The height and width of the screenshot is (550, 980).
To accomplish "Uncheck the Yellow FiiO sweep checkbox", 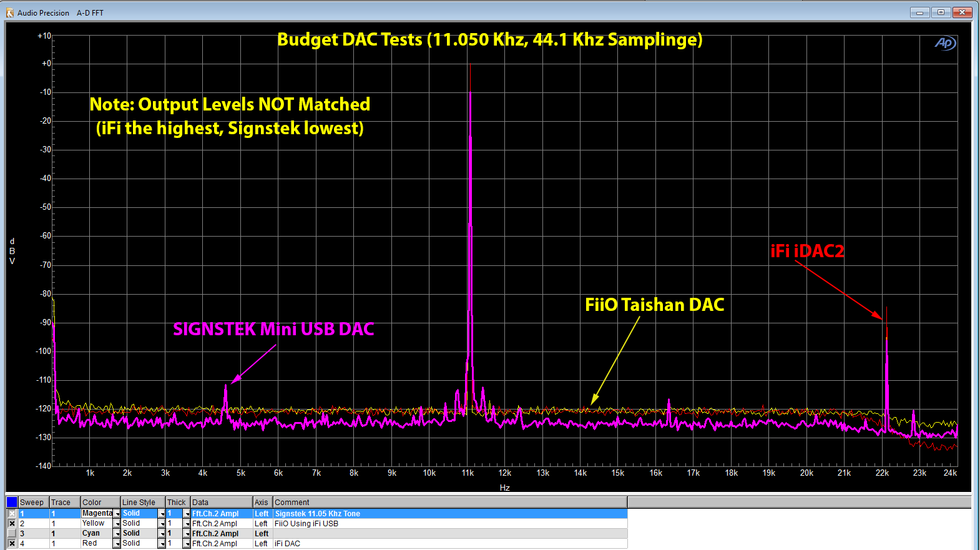I will coord(12,524).
